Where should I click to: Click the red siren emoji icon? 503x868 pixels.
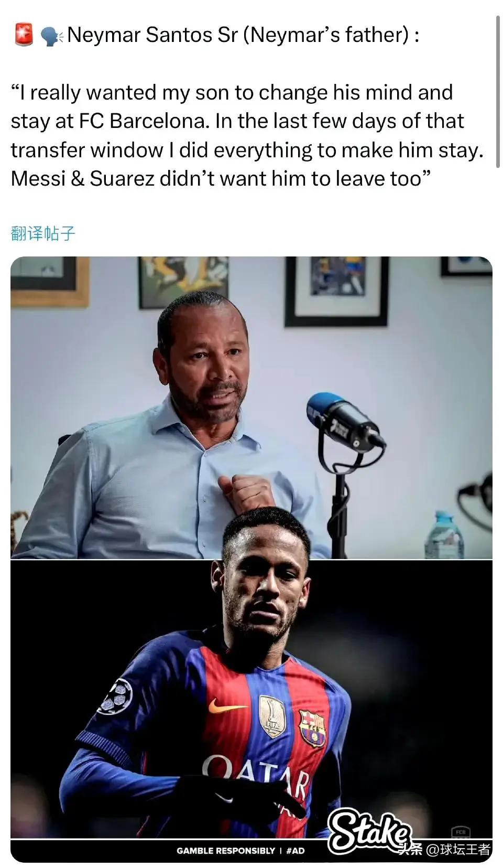pos(24,35)
